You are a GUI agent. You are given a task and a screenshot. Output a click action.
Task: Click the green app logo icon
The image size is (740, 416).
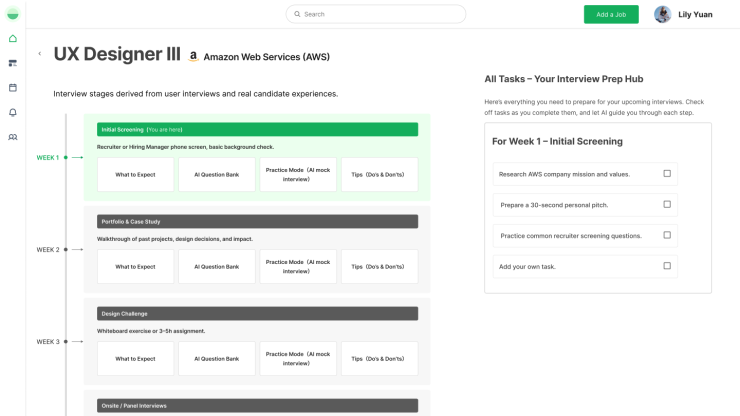point(13,14)
